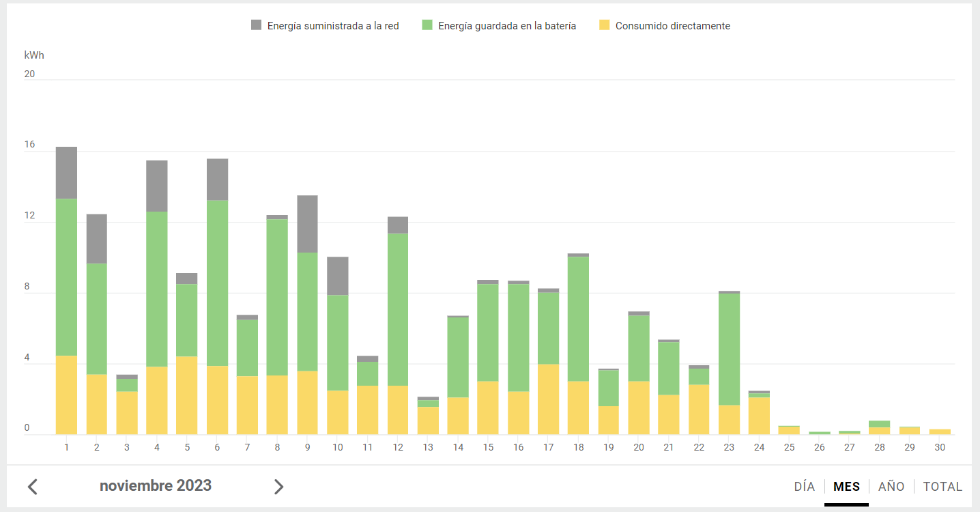Open the TOTAL view tab

click(942, 487)
